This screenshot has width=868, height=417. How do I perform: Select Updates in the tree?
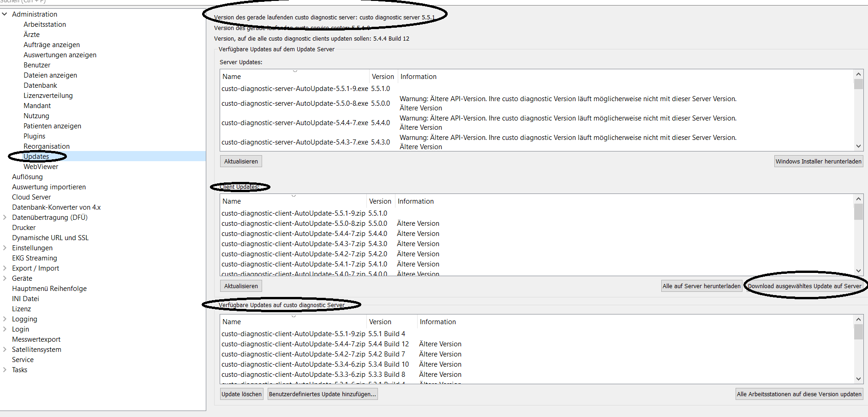(36, 157)
